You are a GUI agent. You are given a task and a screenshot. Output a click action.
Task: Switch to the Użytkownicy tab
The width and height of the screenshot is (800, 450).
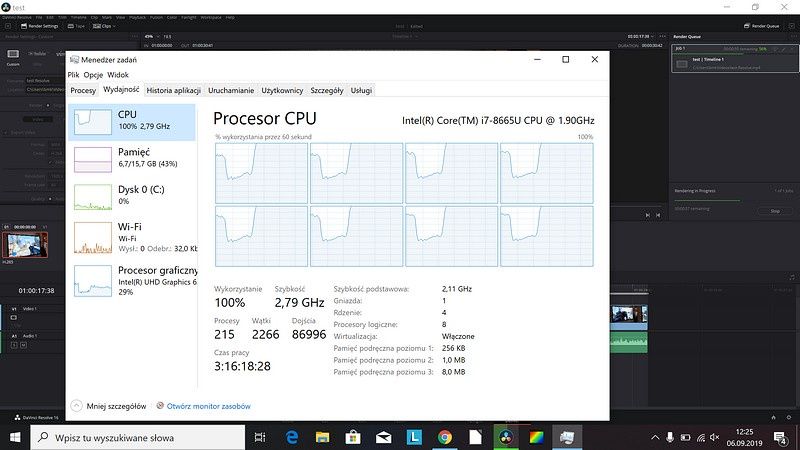(x=282, y=90)
